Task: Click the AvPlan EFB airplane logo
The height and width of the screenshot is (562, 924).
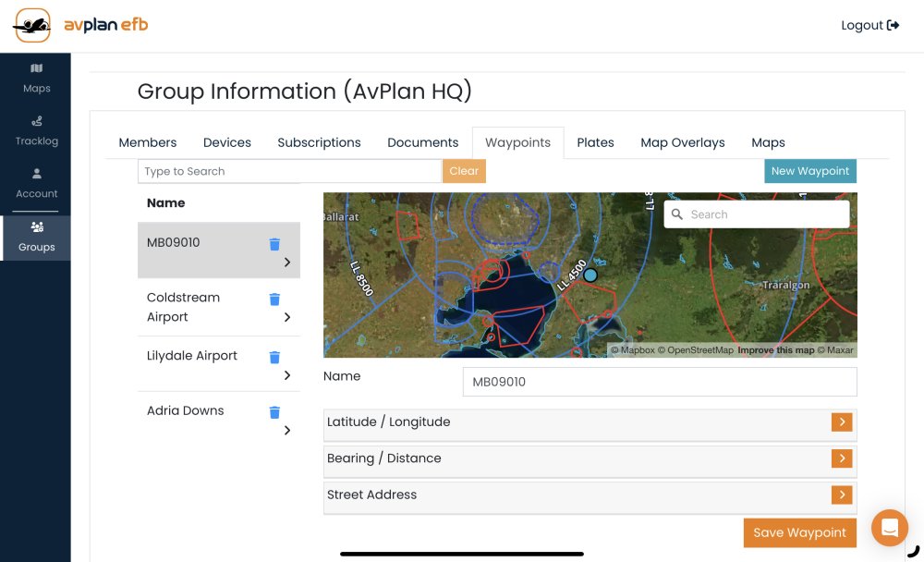Action: [33, 25]
